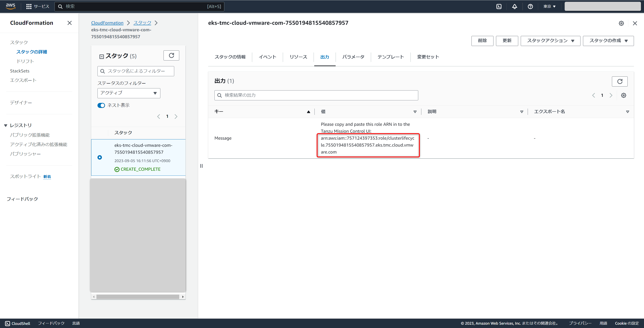Follow the CloudFormation breadcrumb link
The image size is (644, 328).
pyautogui.click(x=107, y=23)
